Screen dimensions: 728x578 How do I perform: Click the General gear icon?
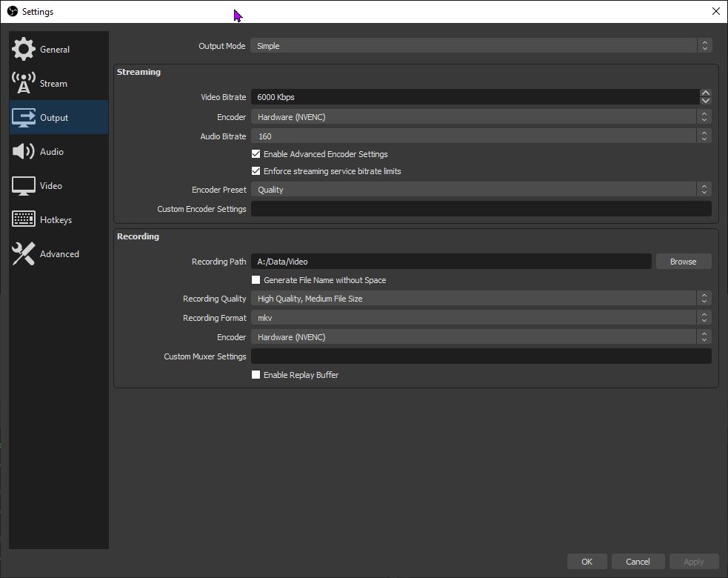tap(24, 50)
